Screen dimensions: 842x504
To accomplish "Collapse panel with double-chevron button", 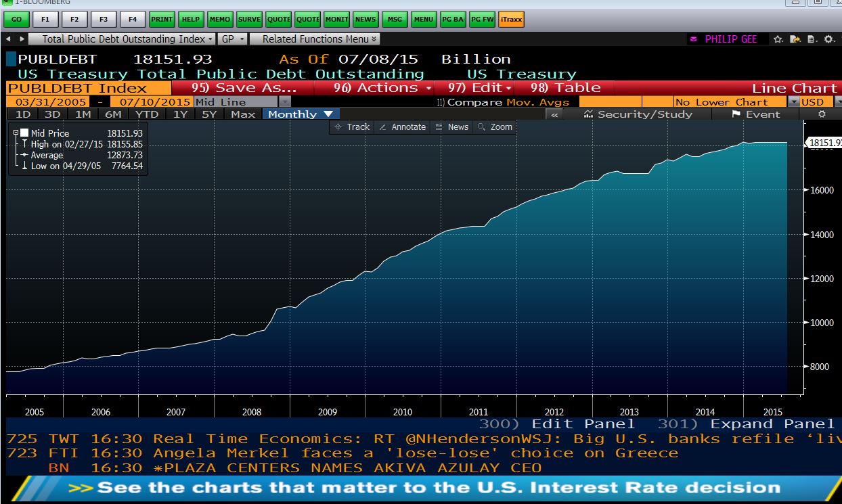I will click(554, 114).
